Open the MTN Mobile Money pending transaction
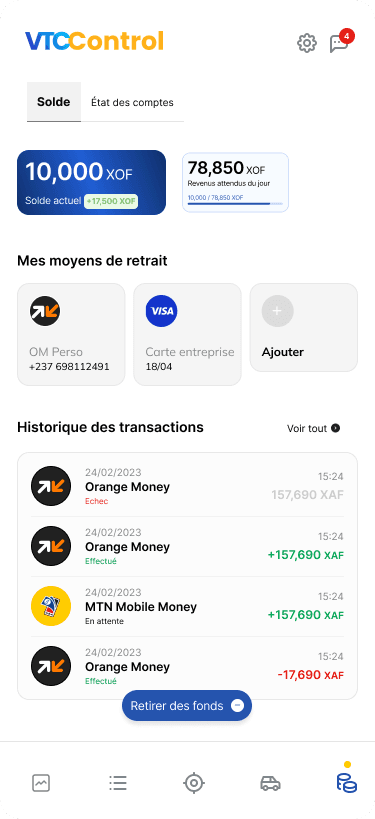Screen dimensions: 375x819 pyautogui.click(x=188, y=606)
